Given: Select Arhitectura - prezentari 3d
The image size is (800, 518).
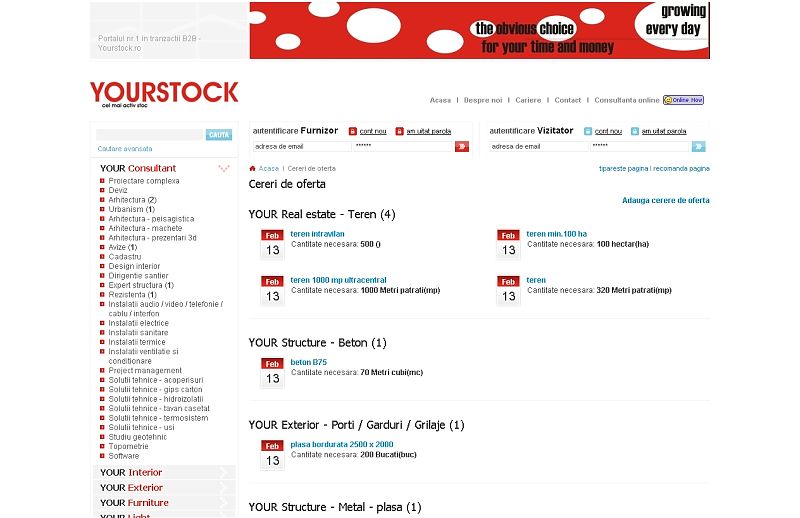Looking at the screenshot, I should (x=152, y=238).
